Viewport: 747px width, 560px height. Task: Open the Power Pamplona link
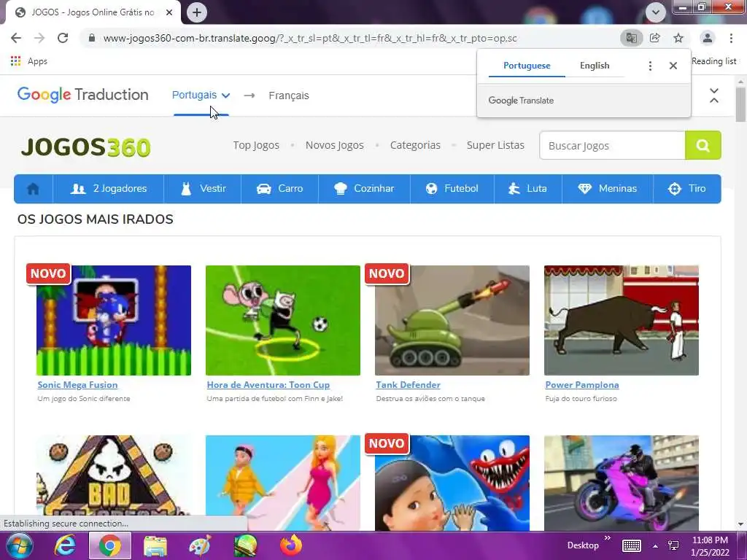[582, 385]
